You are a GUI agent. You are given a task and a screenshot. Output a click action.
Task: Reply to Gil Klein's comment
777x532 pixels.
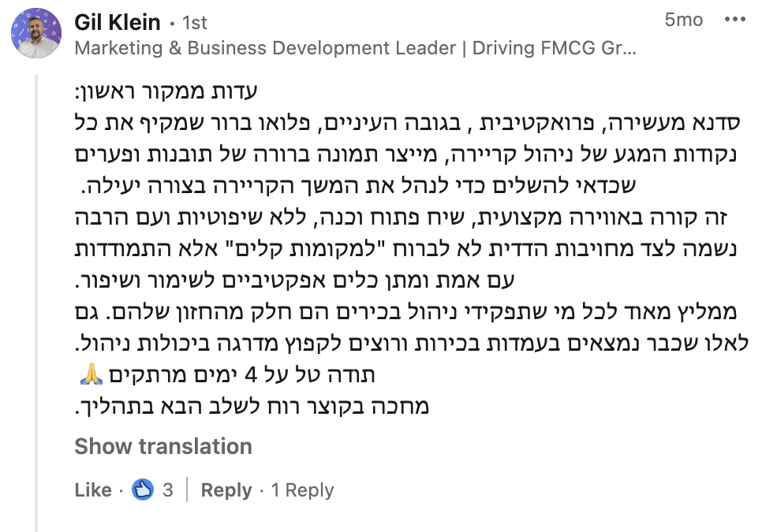point(226,489)
